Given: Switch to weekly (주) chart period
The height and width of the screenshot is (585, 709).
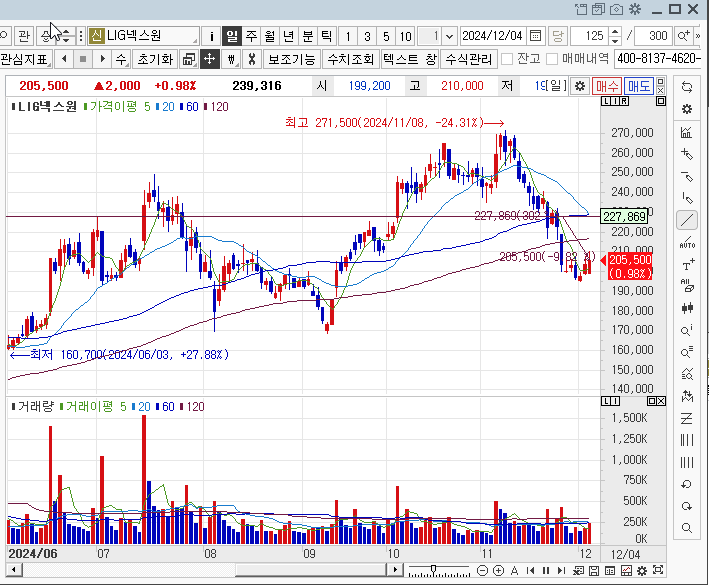Looking at the screenshot, I should coord(251,35).
